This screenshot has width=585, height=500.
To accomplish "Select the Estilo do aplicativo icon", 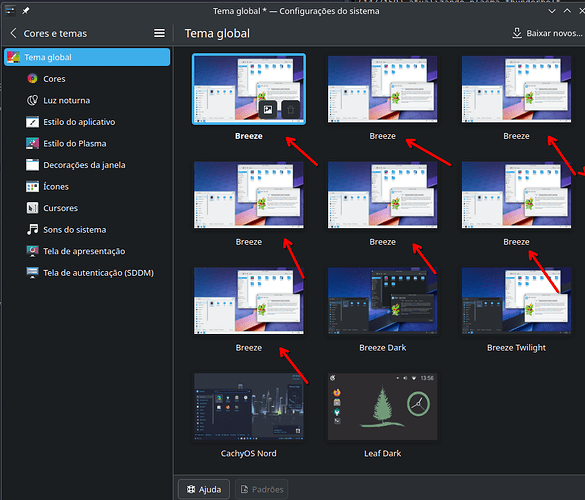I will (x=32, y=122).
